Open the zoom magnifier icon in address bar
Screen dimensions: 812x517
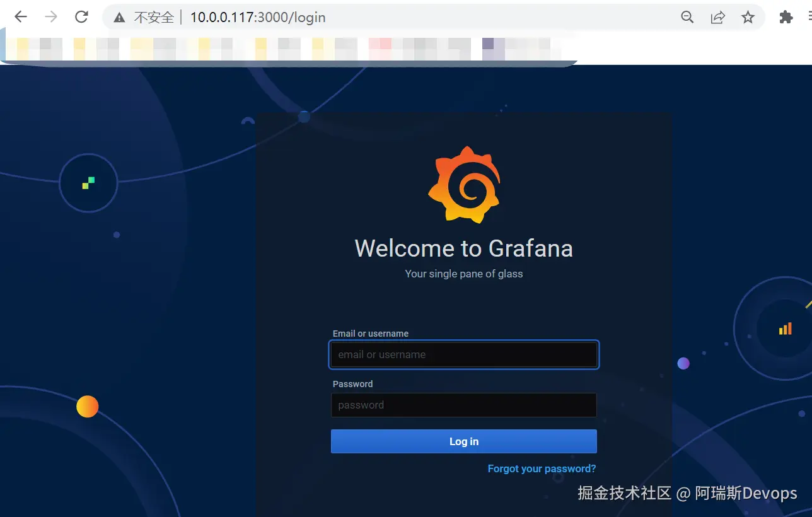pos(688,17)
